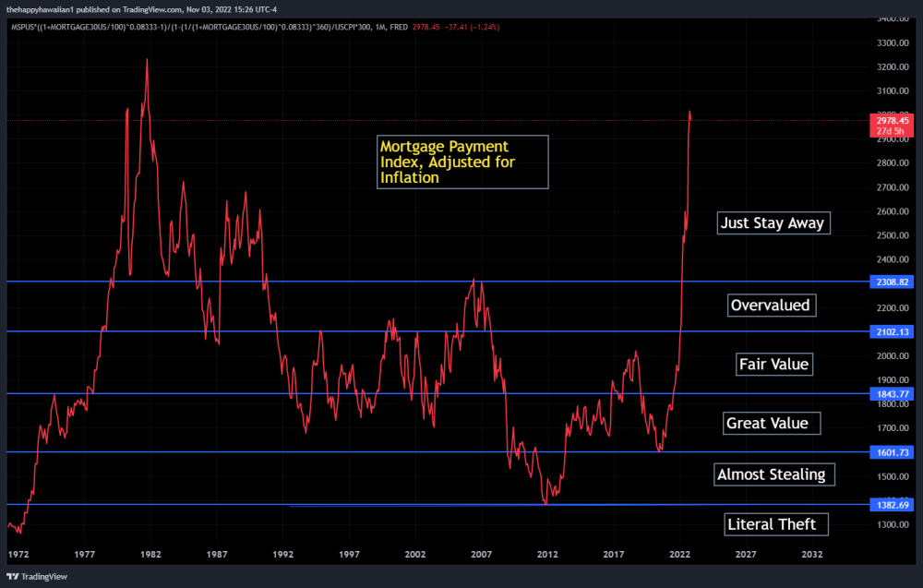The height and width of the screenshot is (588, 923).
Task: Click the 2012 time axis label
Action: [x=547, y=555]
